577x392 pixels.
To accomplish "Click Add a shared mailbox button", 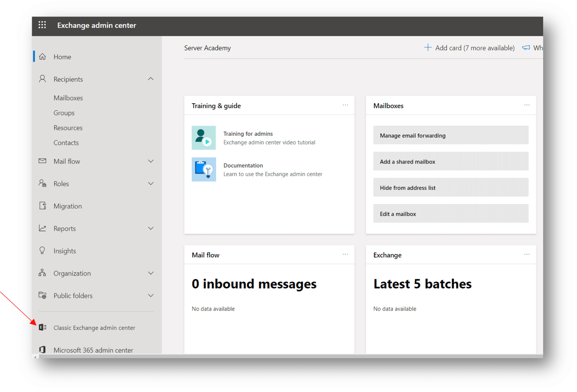I will [450, 161].
